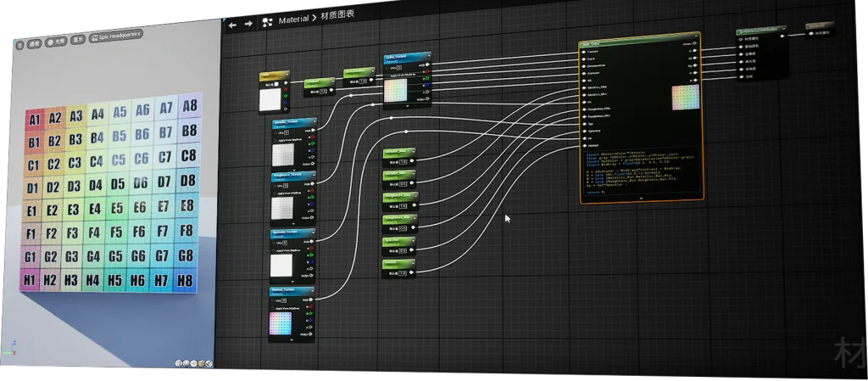Viewport: 868px width, 381px height.
Task: Choose the cylinder preview shape icon
Action: tap(179, 363)
